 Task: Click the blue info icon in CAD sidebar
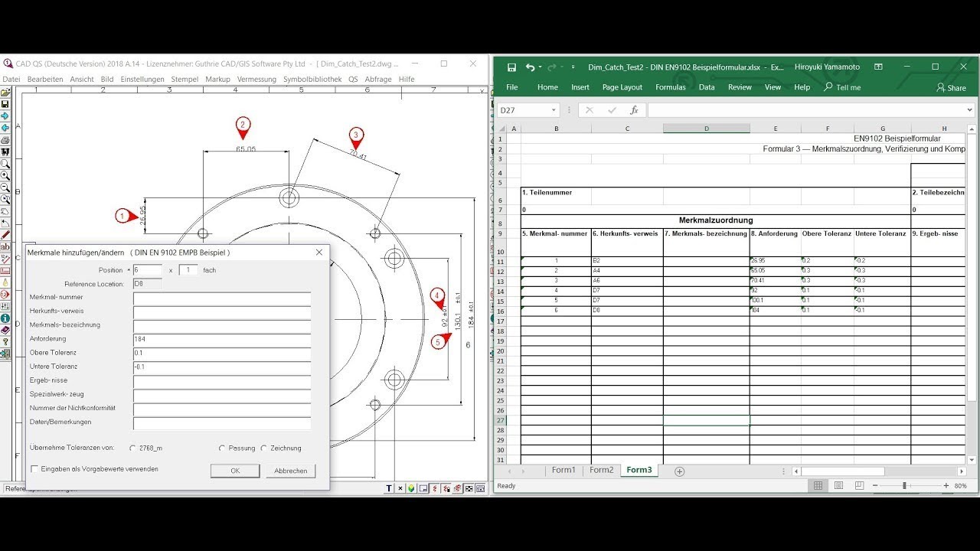(x=5, y=318)
